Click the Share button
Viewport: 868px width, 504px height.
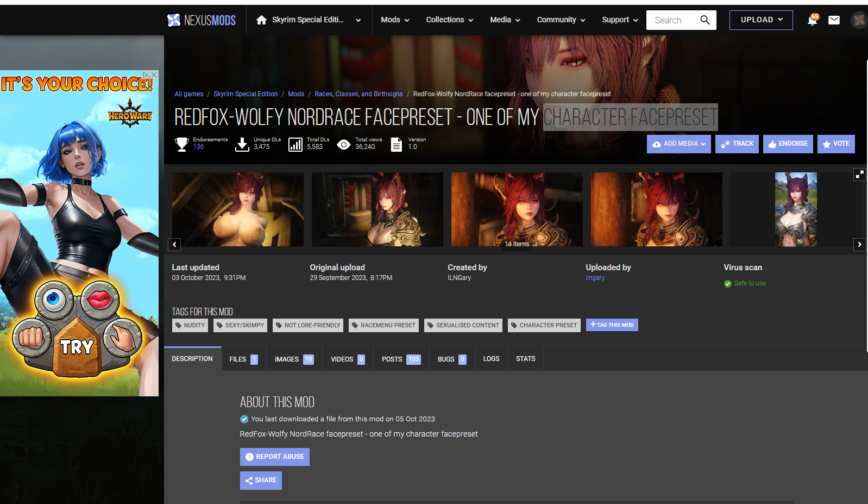pyautogui.click(x=261, y=481)
